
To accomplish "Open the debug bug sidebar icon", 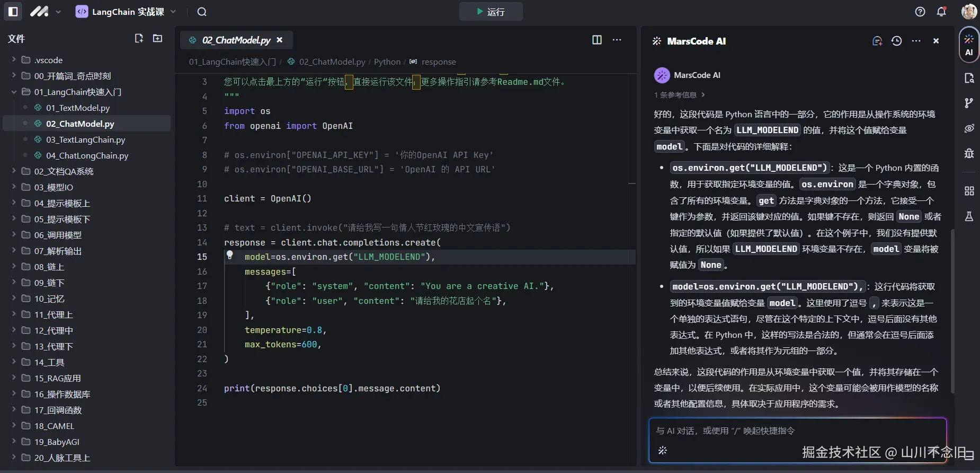I will 969,153.
